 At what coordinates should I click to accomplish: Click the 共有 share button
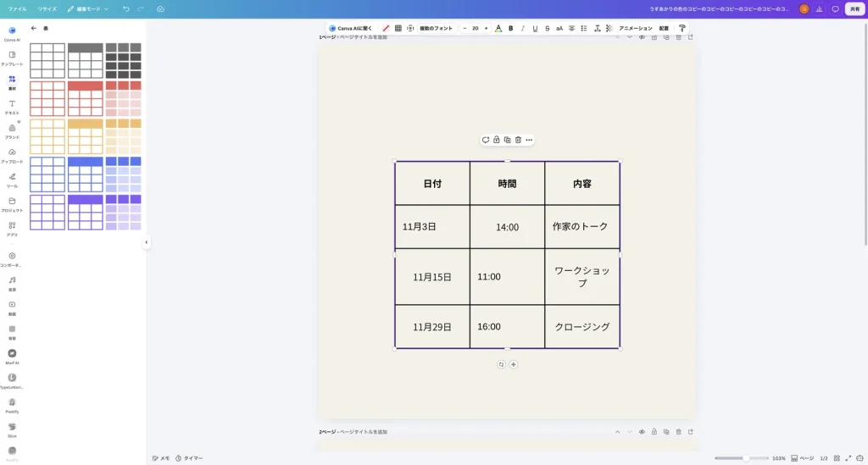coord(854,8)
